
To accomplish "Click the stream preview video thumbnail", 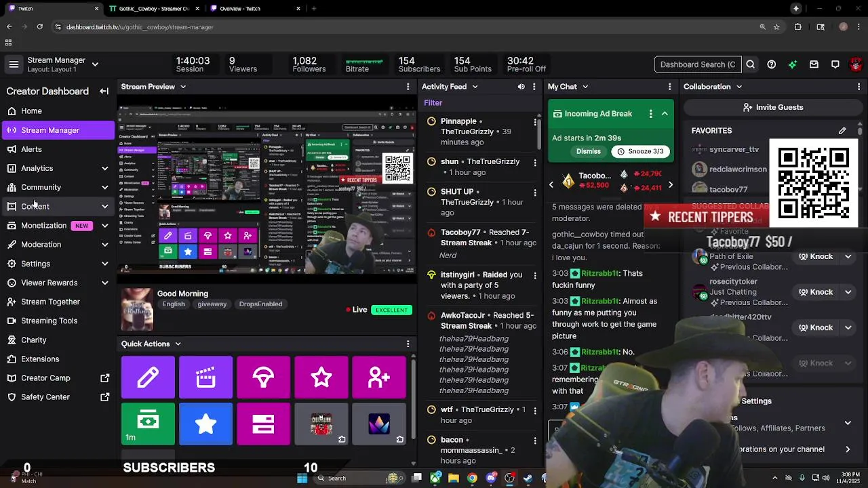I will point(267,188).
